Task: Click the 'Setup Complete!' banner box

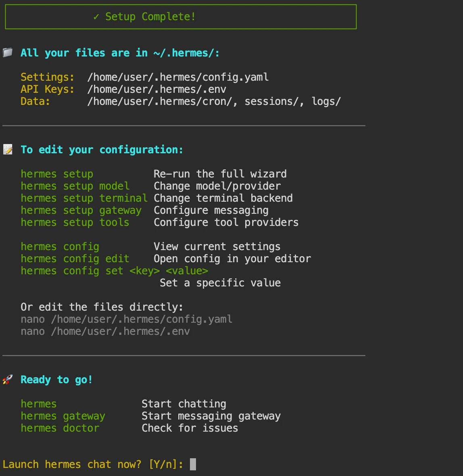Action: tap(181, 17)
